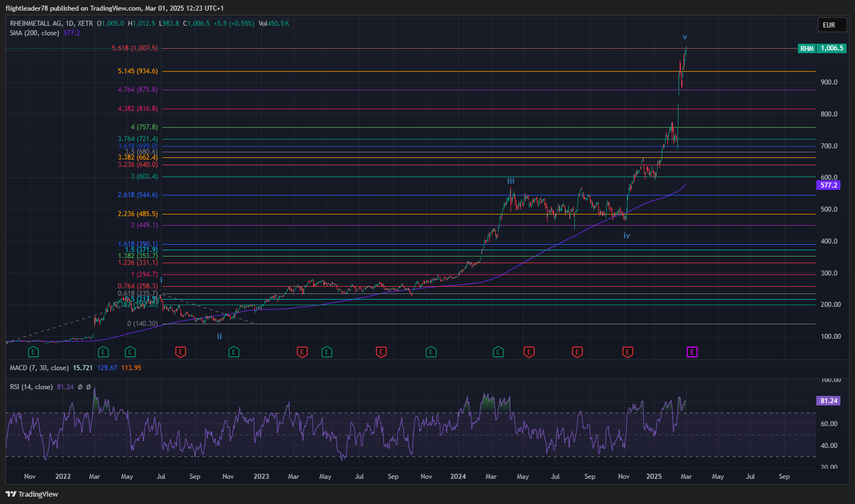
Task: Click the red earnings marker at August 2022
Action: (180, 352)
